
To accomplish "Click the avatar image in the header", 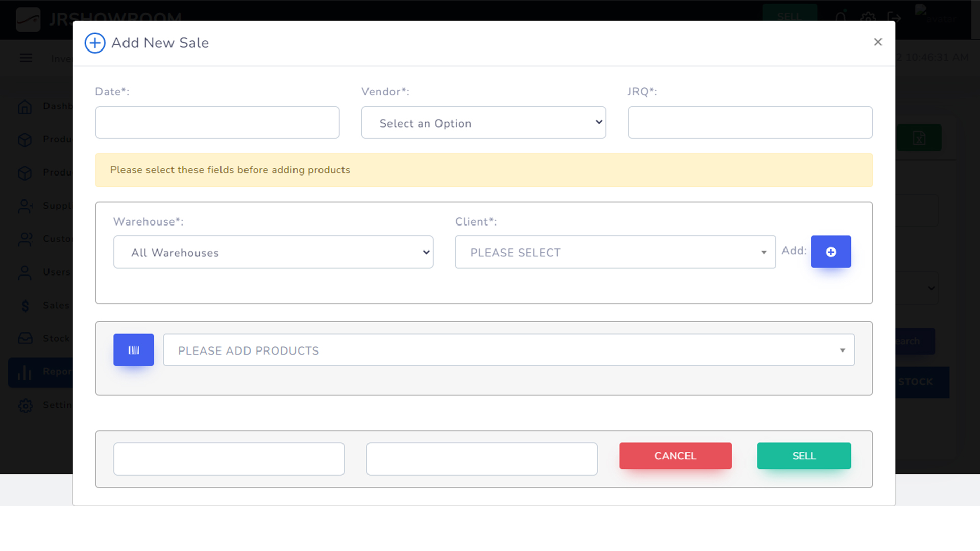I will click(x=935, y=15).
